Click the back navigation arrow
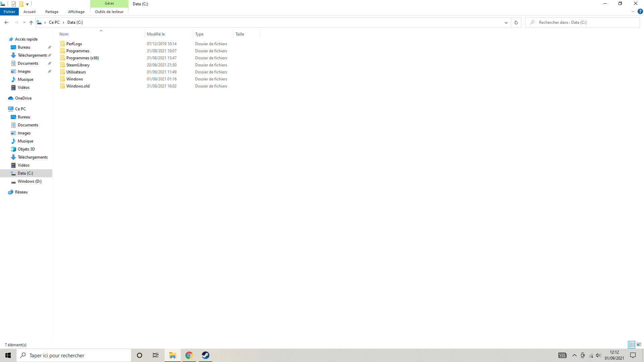The height and width of the screenshot is (362, 644). [x=6, y=22]
